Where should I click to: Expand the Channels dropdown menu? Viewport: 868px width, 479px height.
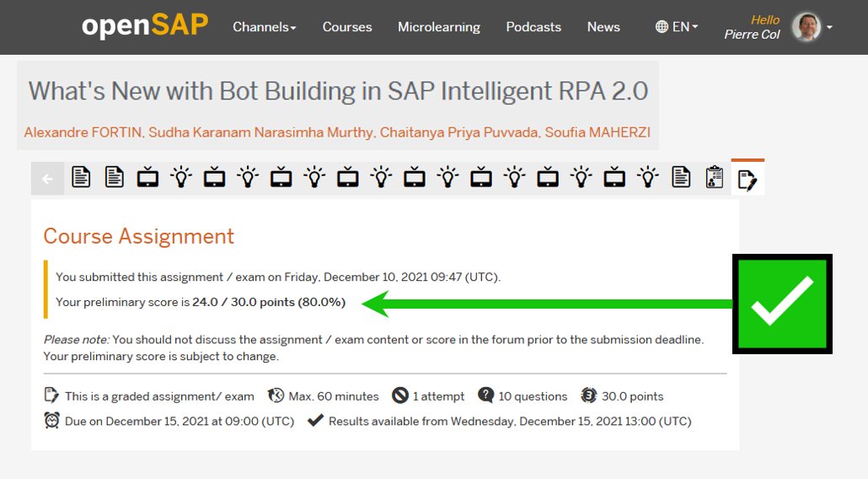tap(264, 27)
